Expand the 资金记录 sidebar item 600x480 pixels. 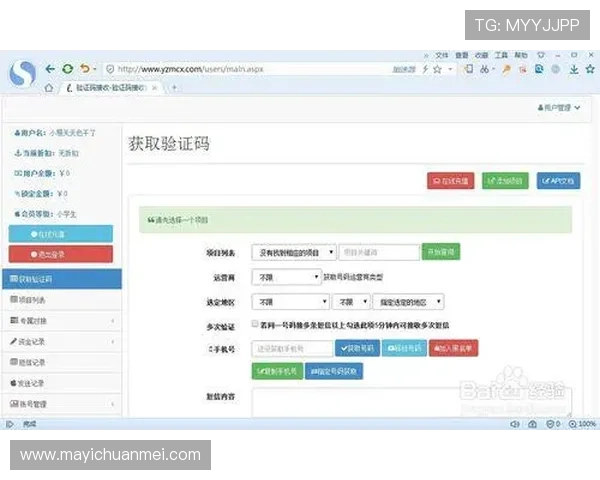point(62,341)
